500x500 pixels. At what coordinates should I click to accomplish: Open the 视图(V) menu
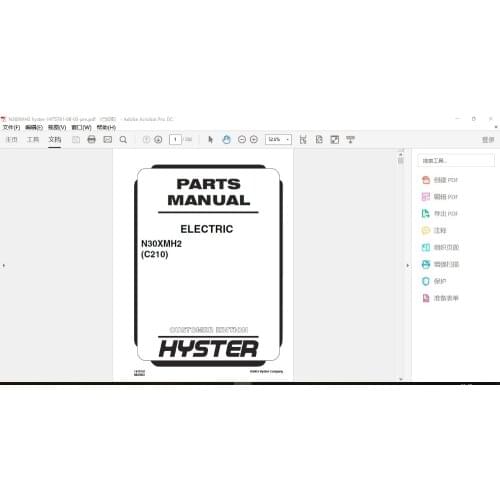pyautogui.click(x=57, y=127)
